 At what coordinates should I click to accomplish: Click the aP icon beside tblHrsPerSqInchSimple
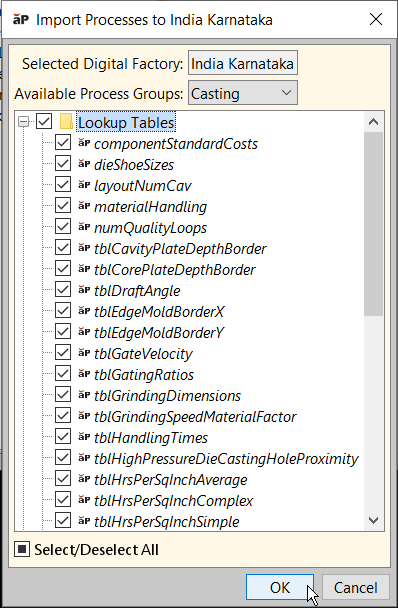coord(84,520)
